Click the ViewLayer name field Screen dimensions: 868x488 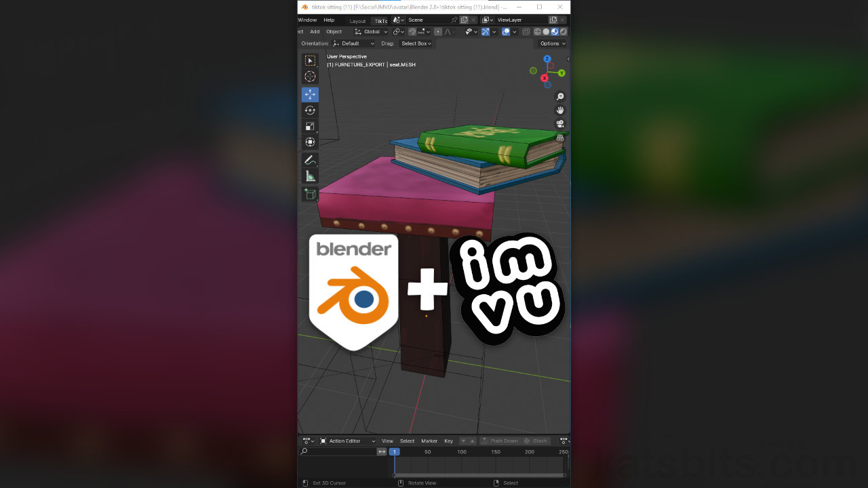tap(521, 20)
